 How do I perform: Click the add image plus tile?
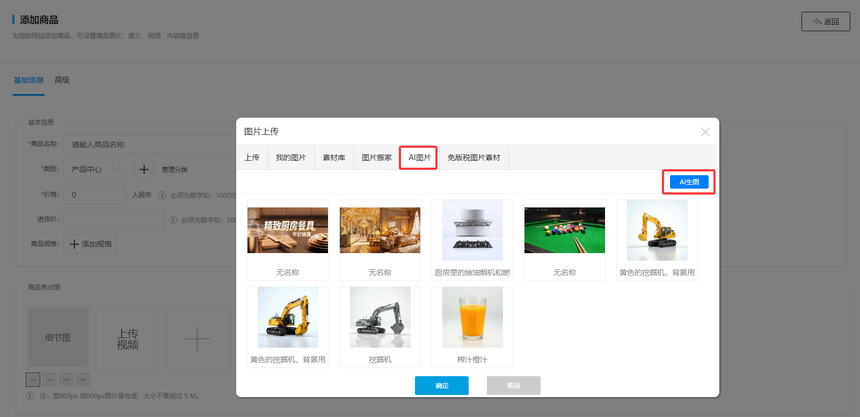[x=197, y=339]
